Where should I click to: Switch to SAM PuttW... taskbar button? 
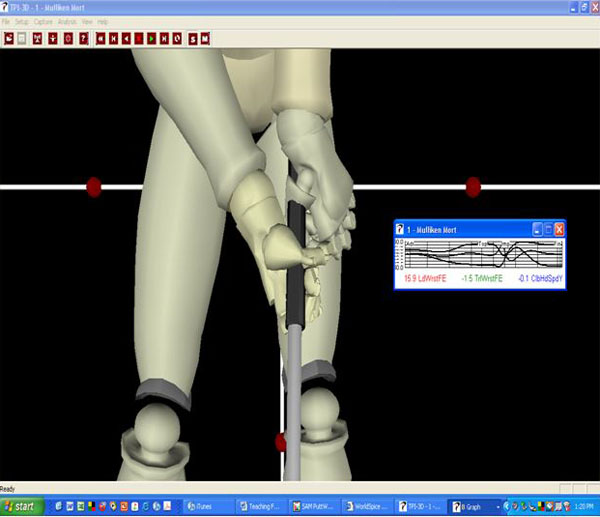(x=313, y=506)
